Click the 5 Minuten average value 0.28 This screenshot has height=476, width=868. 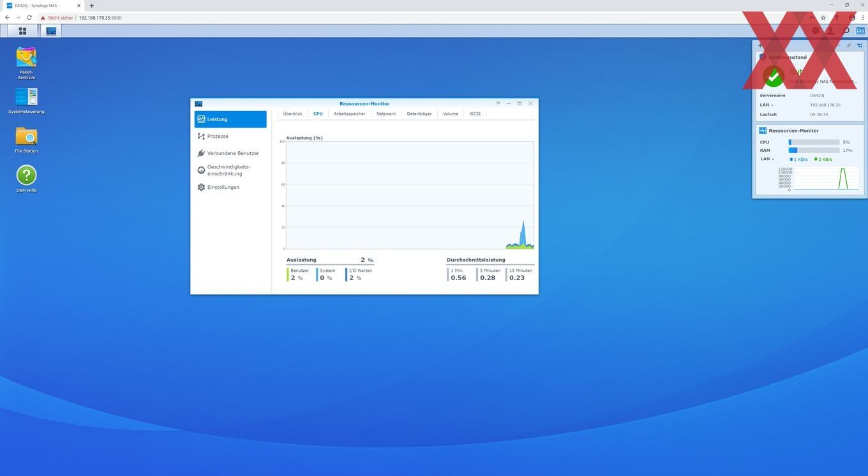click(488, 278)
